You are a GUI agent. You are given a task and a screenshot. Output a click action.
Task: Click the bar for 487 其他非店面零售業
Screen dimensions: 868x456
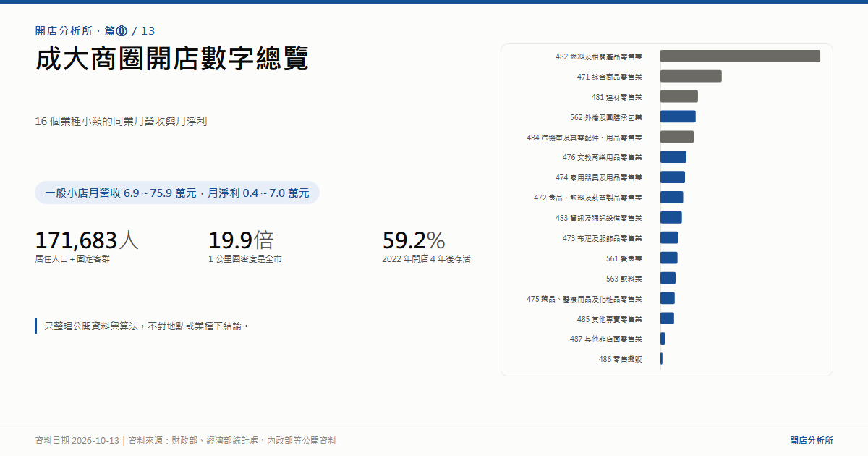[663, 339]
